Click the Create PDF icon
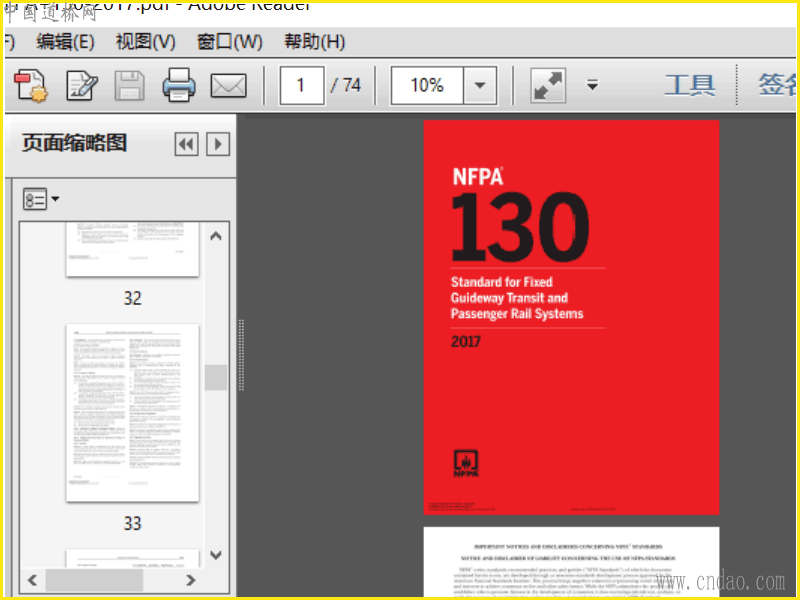 31,86
